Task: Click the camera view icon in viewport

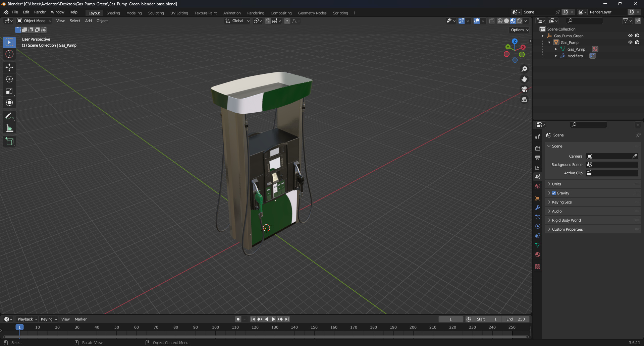Action: point(524,90)
